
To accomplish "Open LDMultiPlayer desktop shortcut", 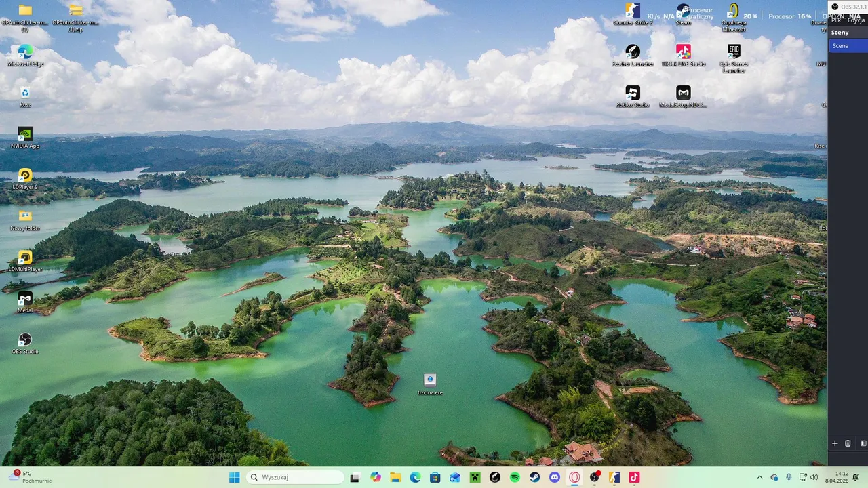I will pos(25,261).
